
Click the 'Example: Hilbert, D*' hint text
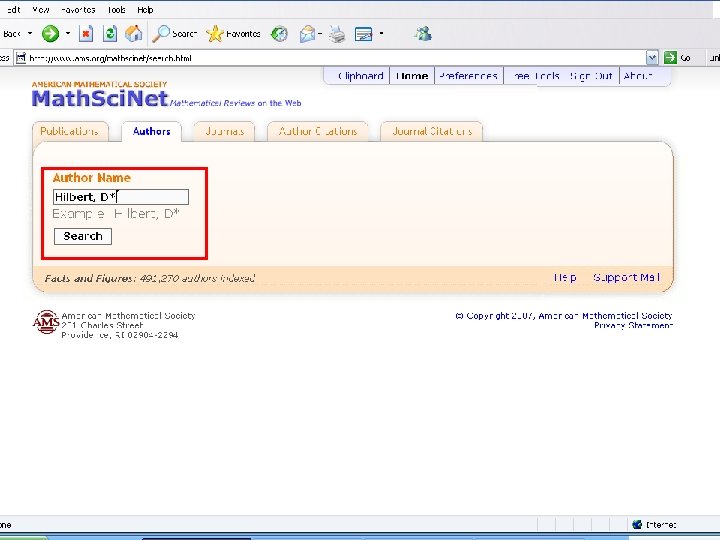[x=116, y=214]
